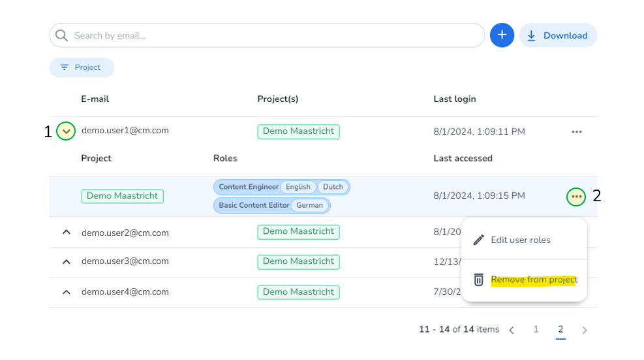Expand the demo.user4@cm.com row

[x=66, y=292]
